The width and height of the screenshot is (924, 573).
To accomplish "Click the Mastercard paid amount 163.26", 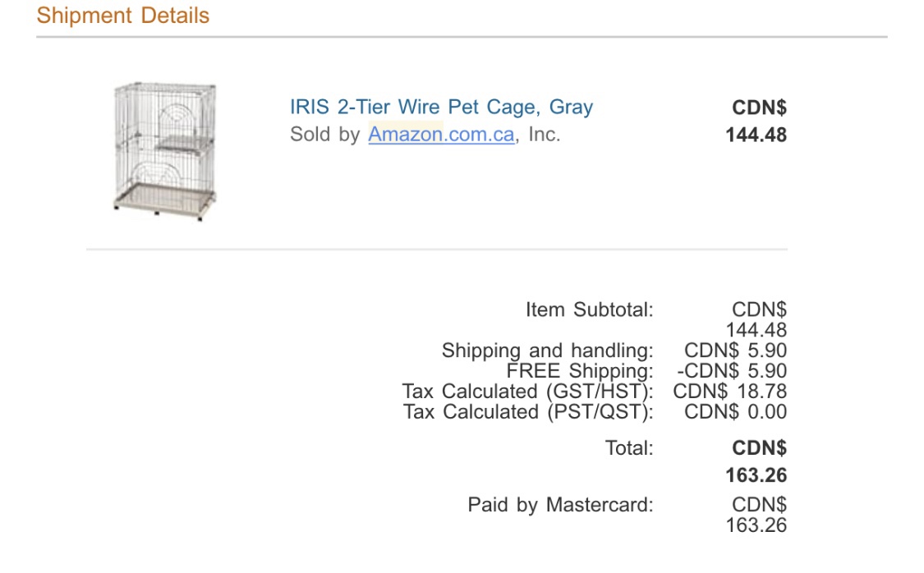I will (x=756, y=525).
